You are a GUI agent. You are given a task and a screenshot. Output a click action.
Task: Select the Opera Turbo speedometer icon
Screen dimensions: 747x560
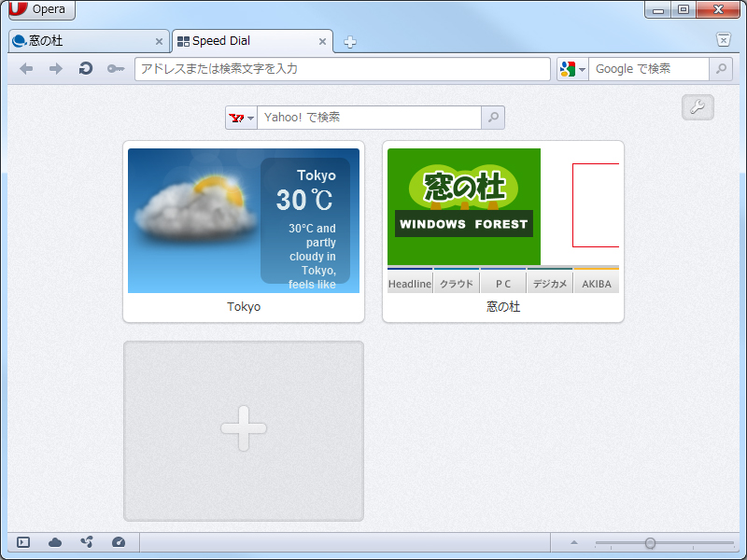[x=119, y=542]
